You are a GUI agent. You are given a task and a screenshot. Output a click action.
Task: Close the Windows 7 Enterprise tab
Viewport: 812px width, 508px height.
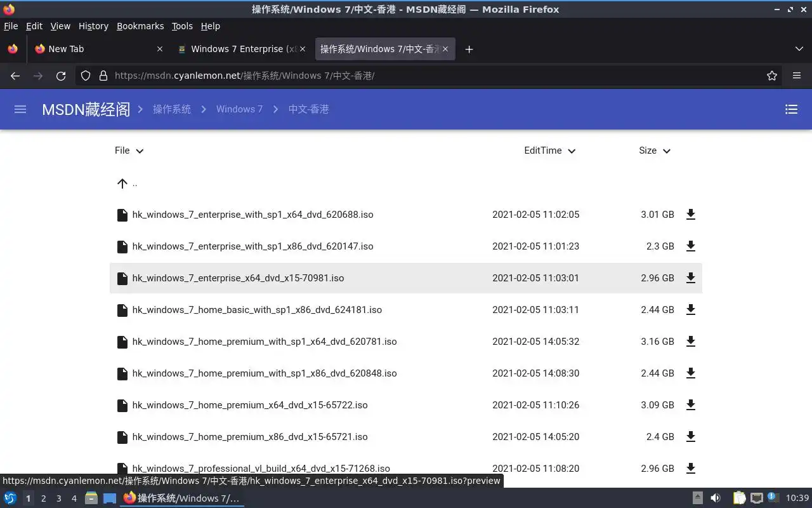pos(303,49)
